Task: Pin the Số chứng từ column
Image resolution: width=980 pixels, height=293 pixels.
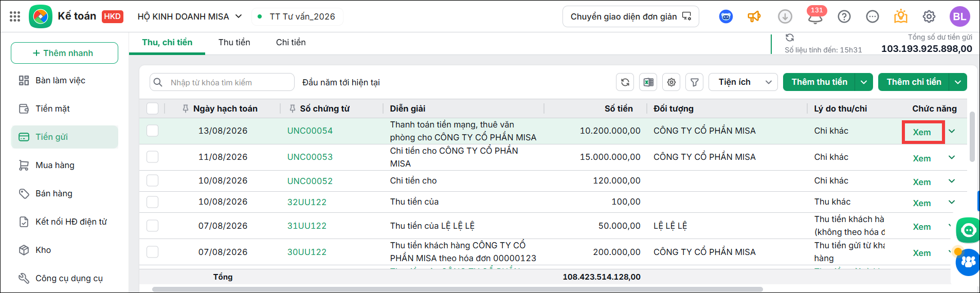Action: [293, 108]
